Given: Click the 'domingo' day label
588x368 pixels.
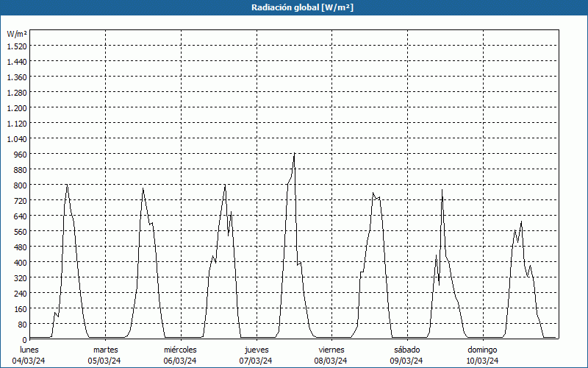Looking at the screenshot, I should click(482, 350).
